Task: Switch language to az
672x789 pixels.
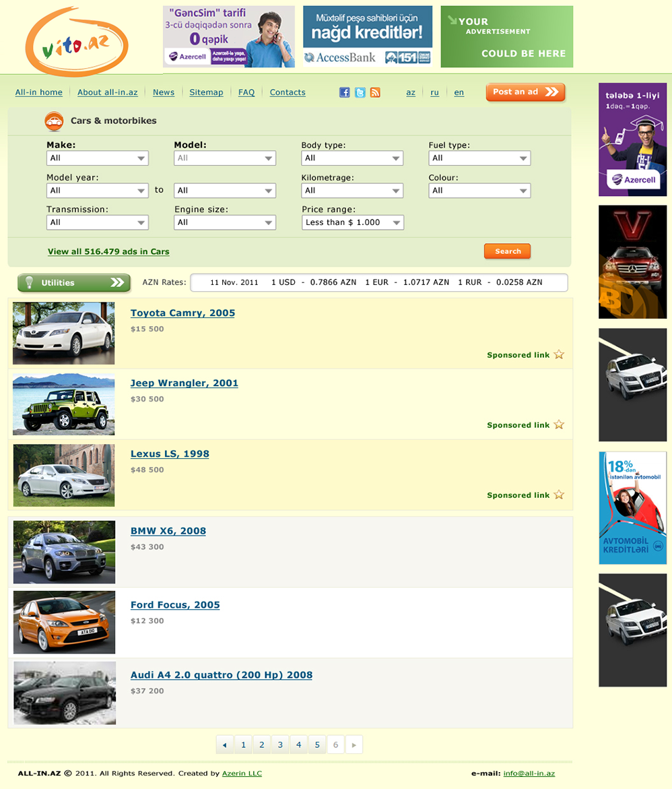Action: coord(411,92)
